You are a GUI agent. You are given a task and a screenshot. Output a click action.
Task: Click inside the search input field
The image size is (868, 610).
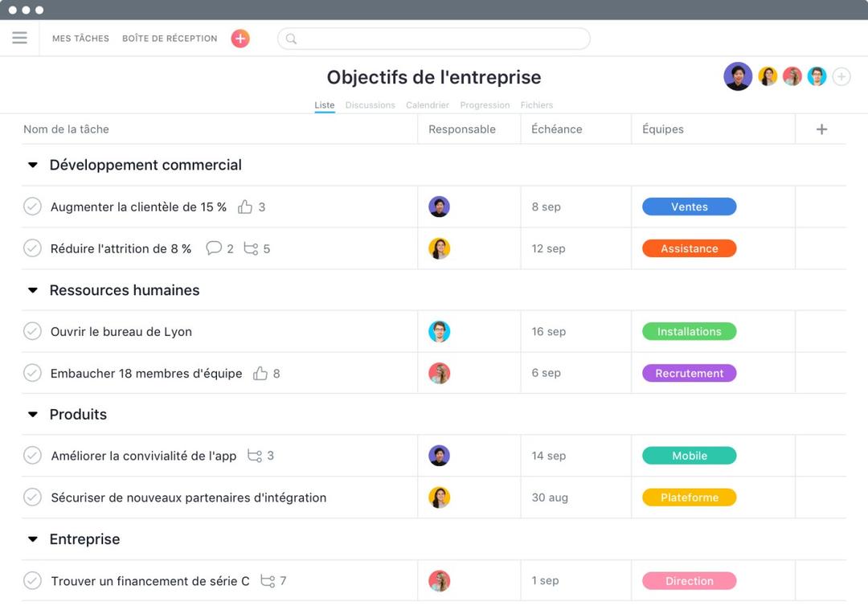[434, 39]
